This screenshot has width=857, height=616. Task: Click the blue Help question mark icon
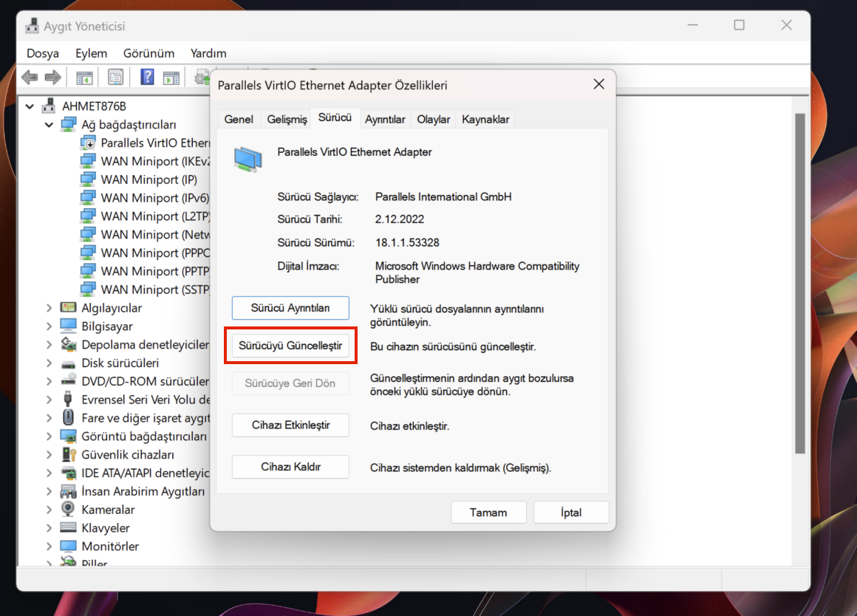tap(147, 77)
